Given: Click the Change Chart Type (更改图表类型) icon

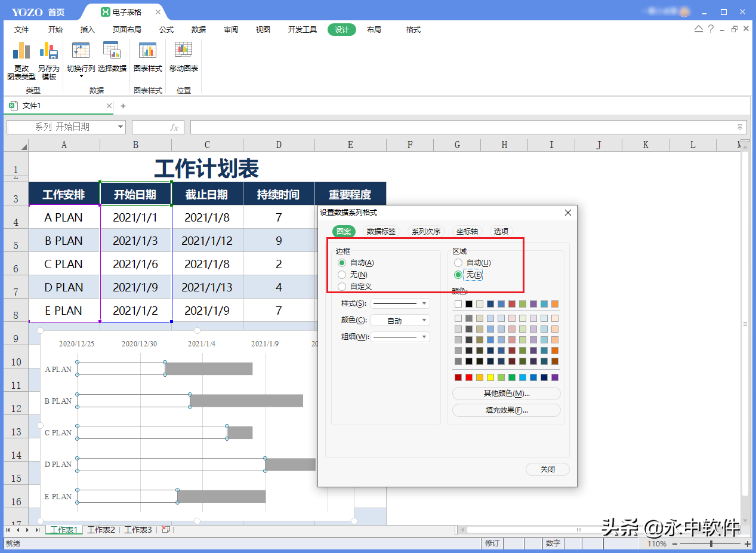Looking at the screenshot, I should point(21,59).
